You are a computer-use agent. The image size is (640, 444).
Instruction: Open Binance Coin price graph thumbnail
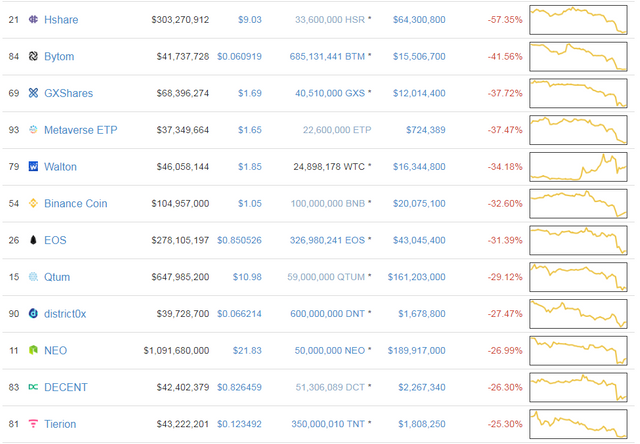click(x=580, y=203)
